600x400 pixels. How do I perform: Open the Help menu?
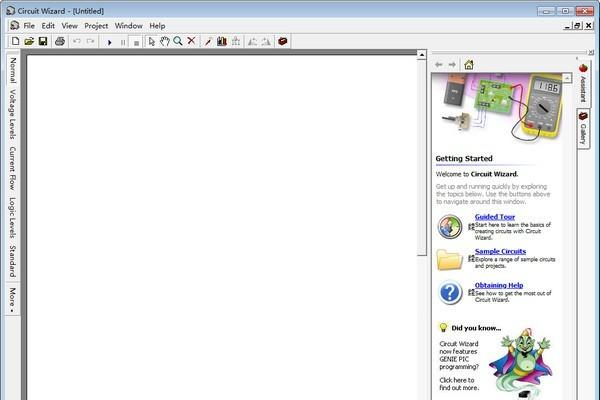tap(157, 26)
